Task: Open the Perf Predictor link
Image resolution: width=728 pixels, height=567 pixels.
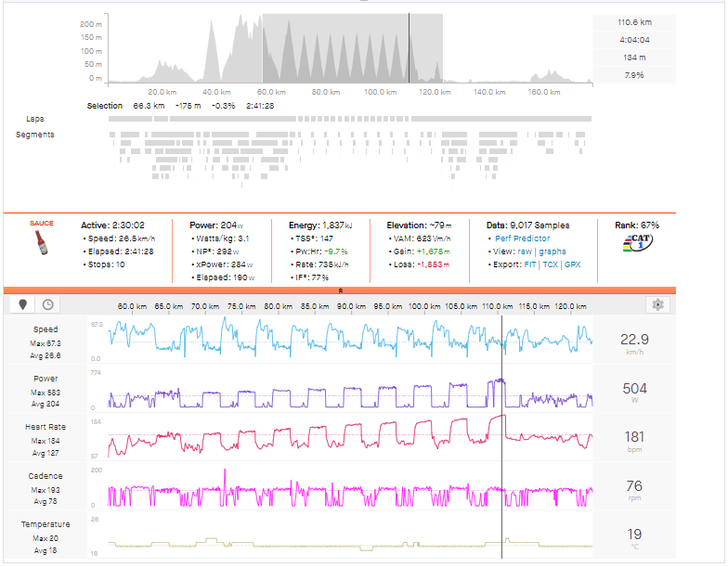Action: 523,238
